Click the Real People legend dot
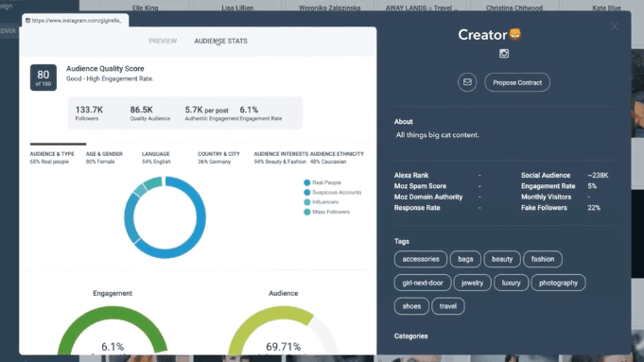Viewport: 644px width, 362px height. [306, 182]
